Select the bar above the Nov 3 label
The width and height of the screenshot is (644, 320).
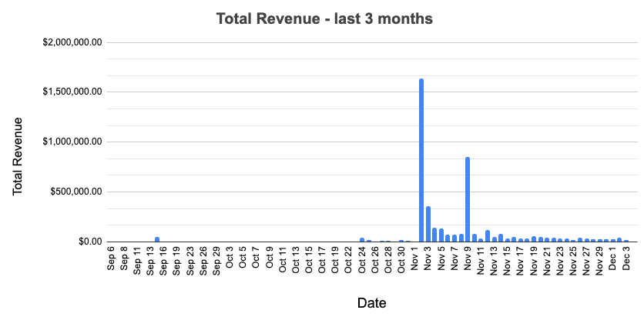click(x=428, y=224)
